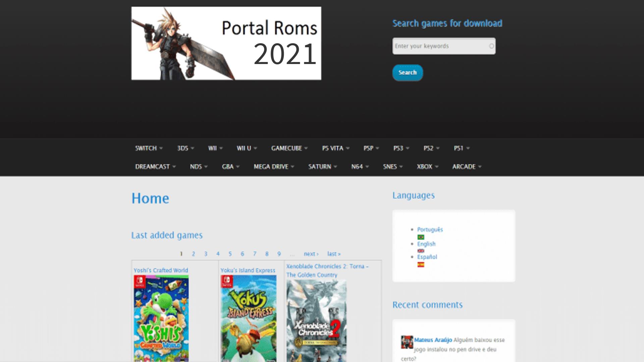Viewport: 644px width, 362px height.
Task: Click the Search button
Action: click(408, 72)
